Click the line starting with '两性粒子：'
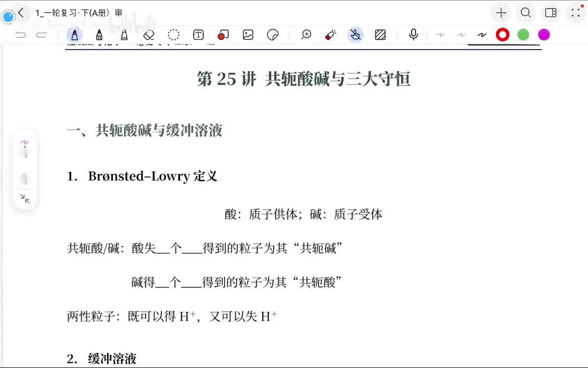Image resolution: width=588 pixels, height=368 pixels. (x=172, y=316)
